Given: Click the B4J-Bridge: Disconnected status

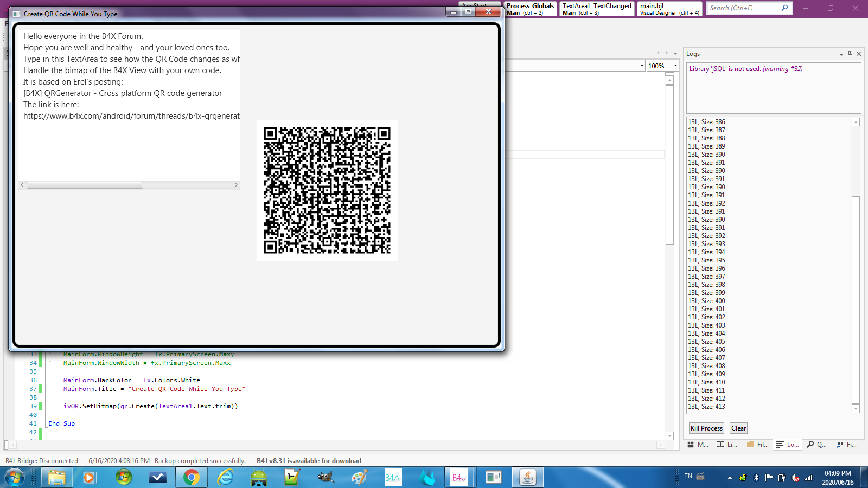Looking at the screenshot, I should pos(42,461).
